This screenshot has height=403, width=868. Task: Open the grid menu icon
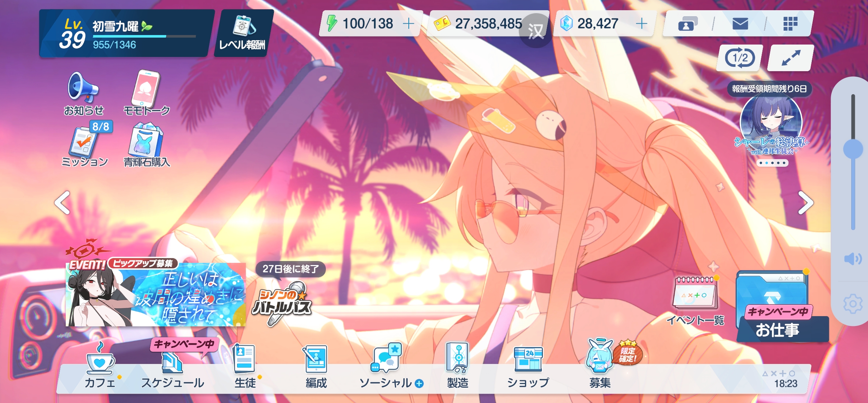pos(790,24)
